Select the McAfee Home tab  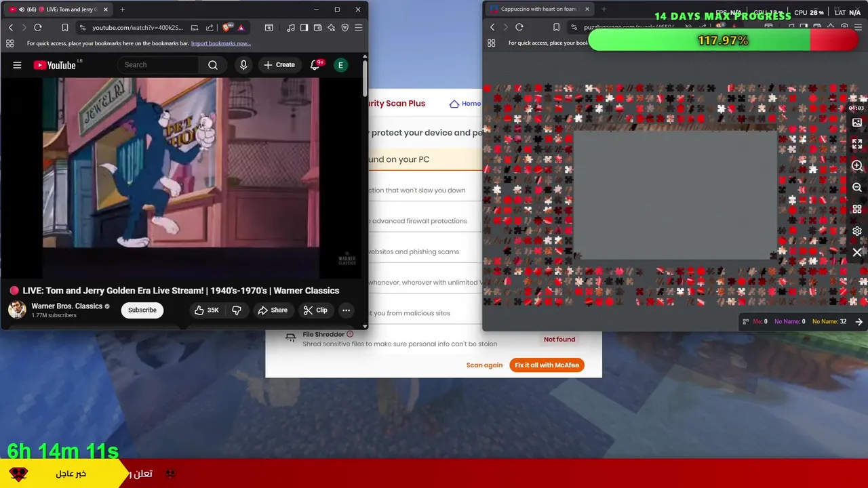pos(465,104)
